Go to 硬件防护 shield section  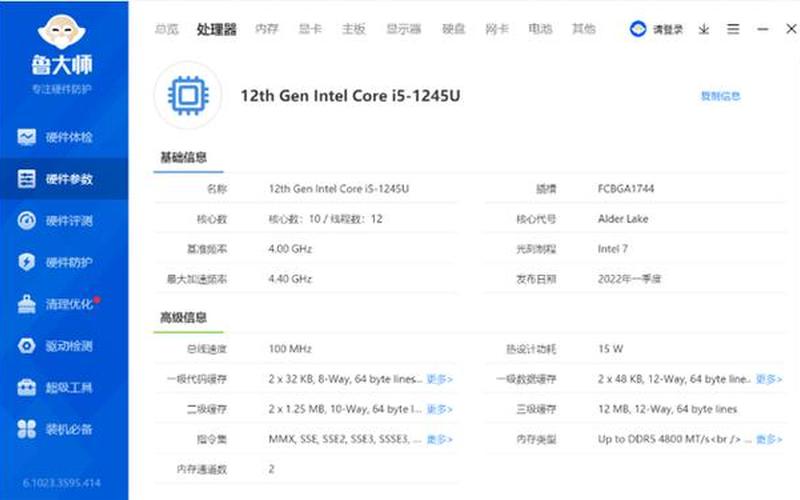(64, 262)
